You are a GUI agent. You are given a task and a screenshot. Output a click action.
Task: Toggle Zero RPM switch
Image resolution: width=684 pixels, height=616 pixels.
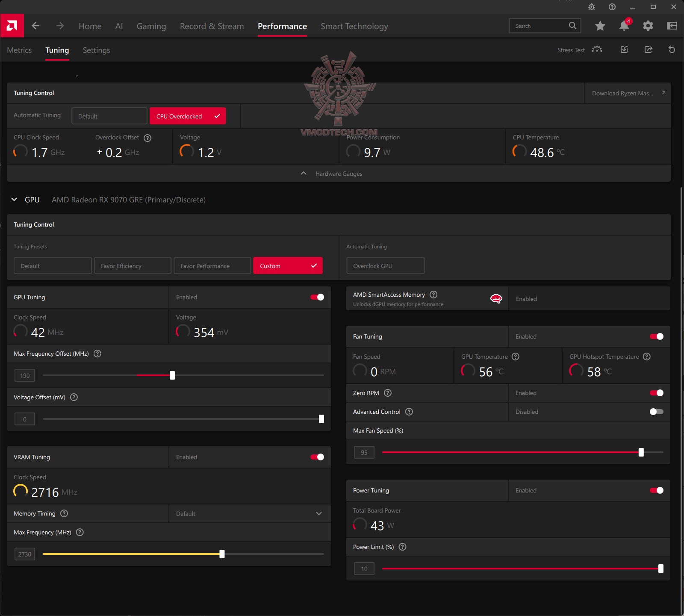[x=657, y=393]
